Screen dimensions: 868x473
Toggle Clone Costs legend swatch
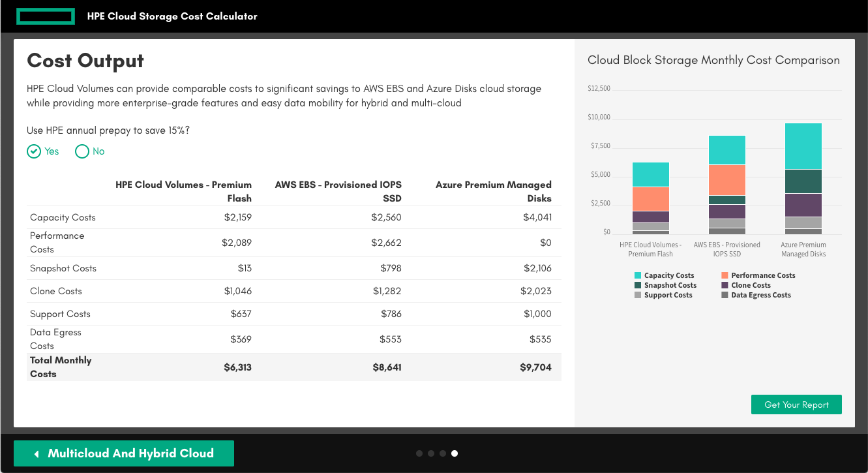tap(725, 286)
